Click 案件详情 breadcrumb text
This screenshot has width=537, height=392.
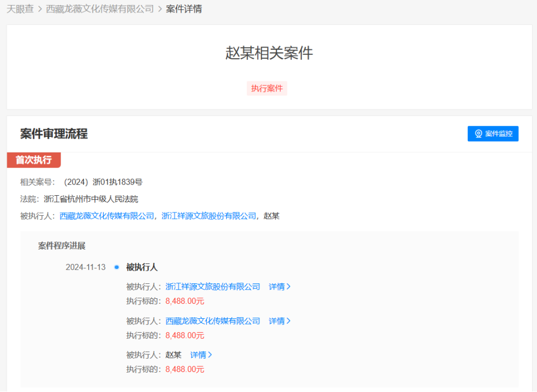184,9
